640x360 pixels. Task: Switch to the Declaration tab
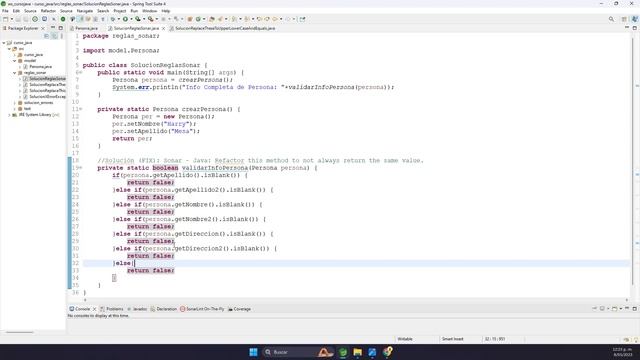(x=164, y=309)
